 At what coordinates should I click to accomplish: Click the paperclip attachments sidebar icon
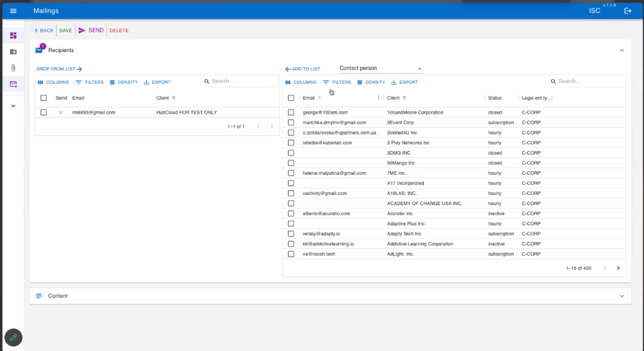pyautogui.click(x=13, y=68)
